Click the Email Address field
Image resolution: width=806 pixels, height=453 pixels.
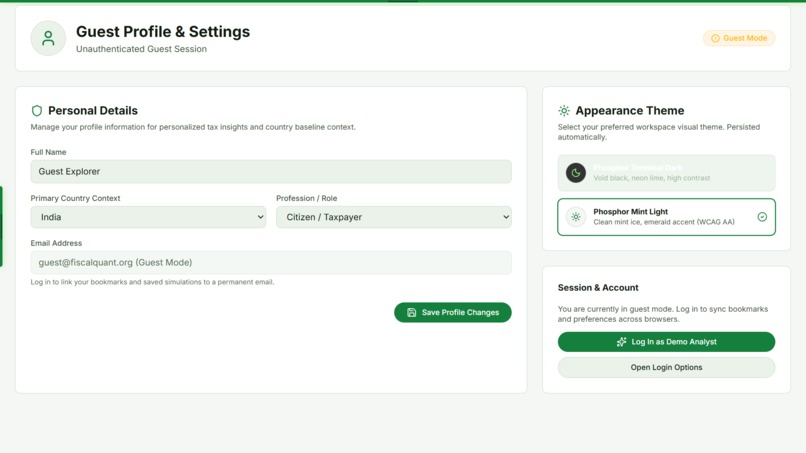point(271,262)
